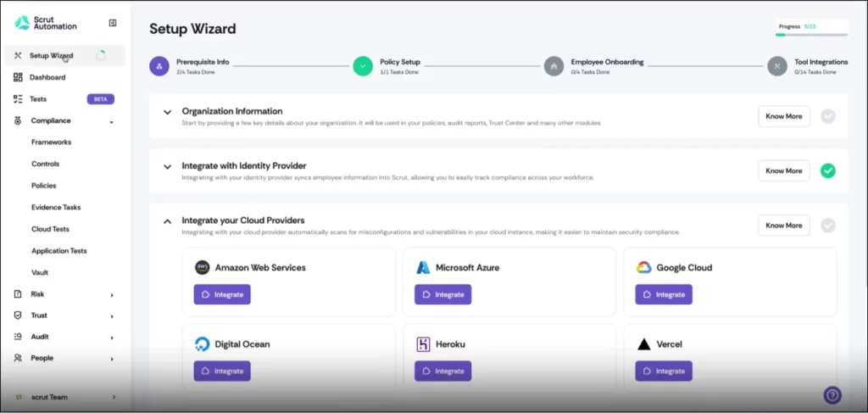Click Know More for Identity Provider

tap(784, 171)
